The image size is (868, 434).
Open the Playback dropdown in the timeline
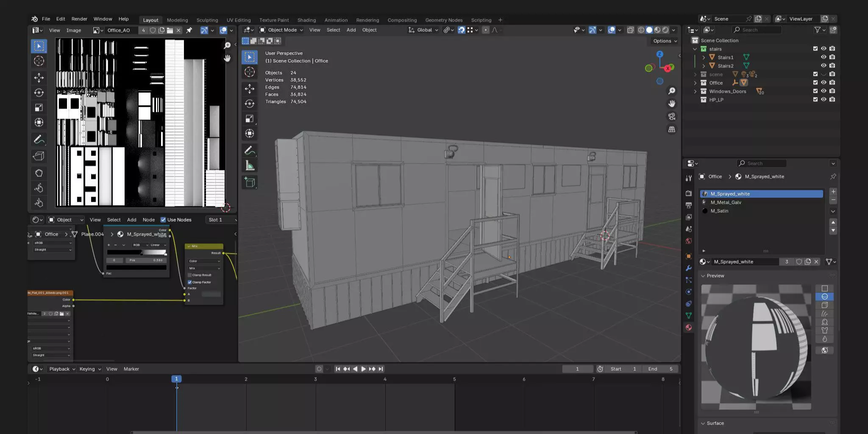(62, 369)
